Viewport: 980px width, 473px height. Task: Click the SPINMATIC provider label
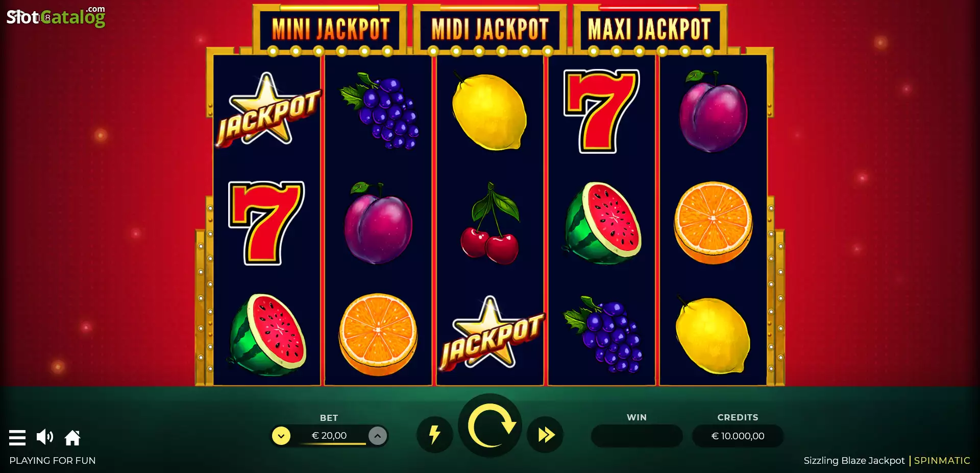tap(942, 461)
